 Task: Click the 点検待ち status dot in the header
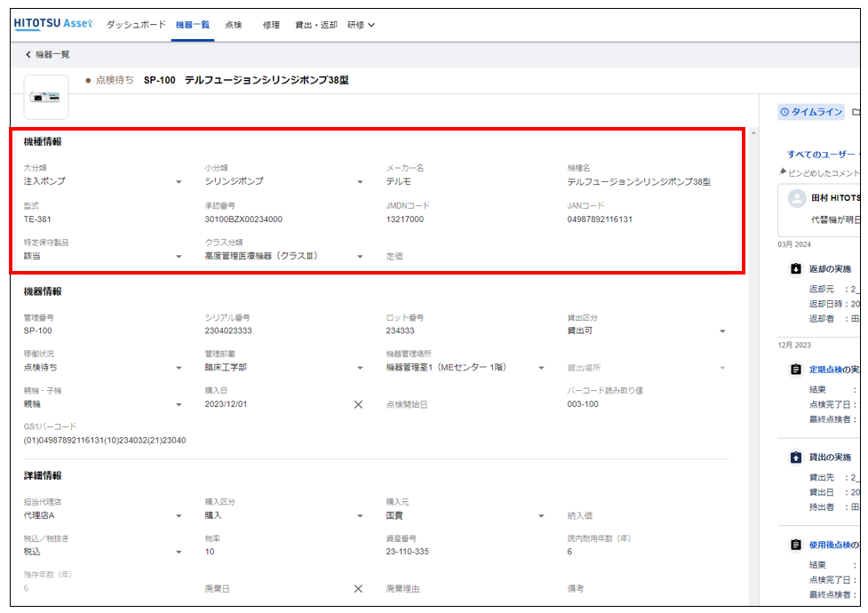88,80
